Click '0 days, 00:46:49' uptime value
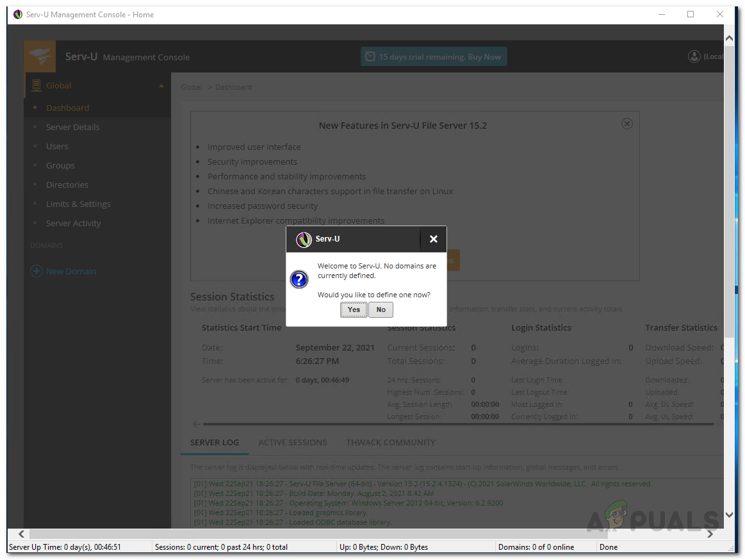 coord(322,380)
